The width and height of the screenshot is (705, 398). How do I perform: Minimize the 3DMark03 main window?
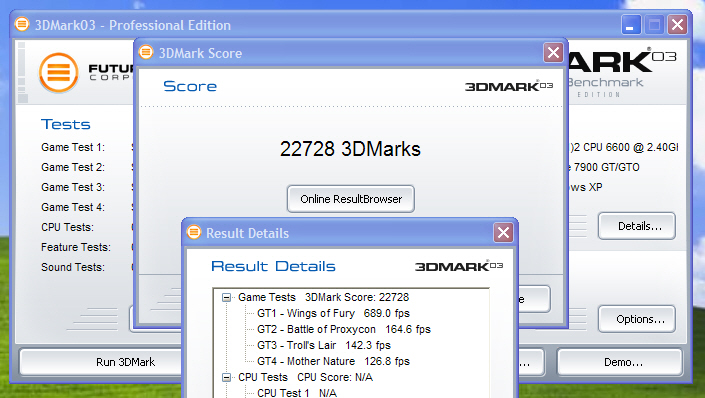pyautogui.click(x=631, y=25)
